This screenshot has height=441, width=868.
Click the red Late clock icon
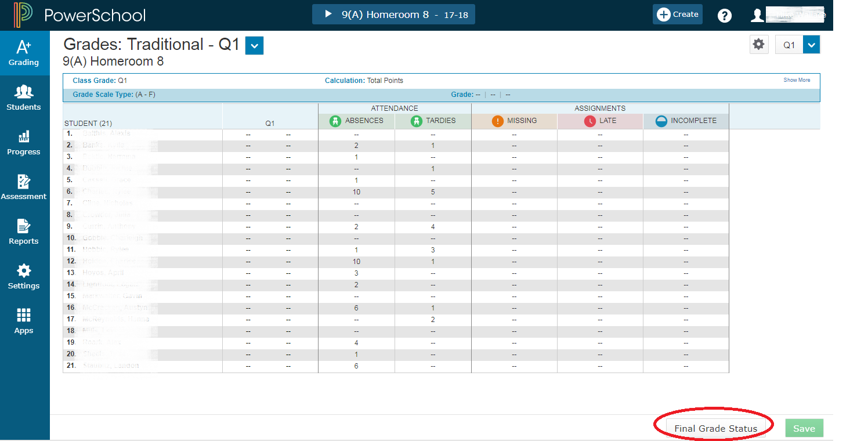click(589, 121)
